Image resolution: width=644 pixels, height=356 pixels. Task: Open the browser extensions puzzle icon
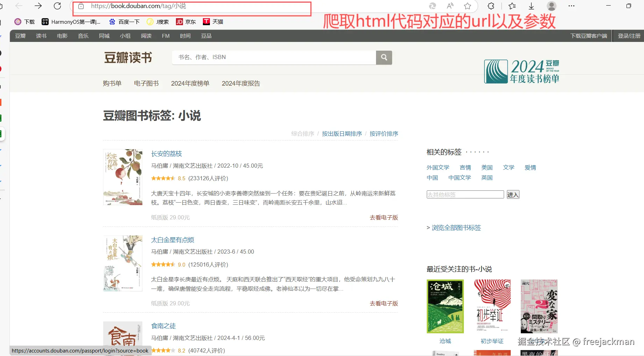pyautogui.click(x=491, y=6)
